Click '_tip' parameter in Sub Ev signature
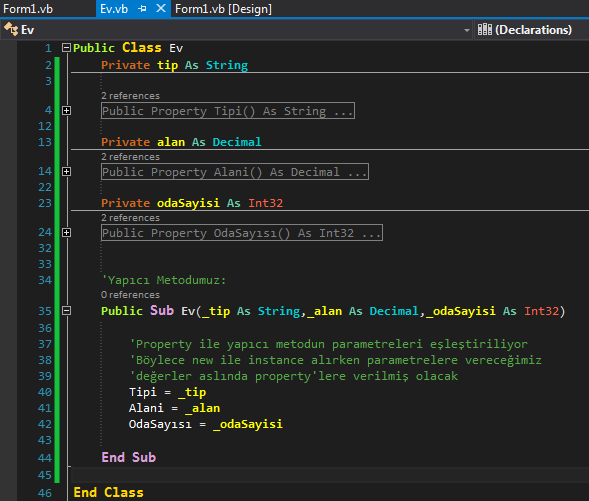The height and width of the screenshot is (501, 589). pos(216,311)
